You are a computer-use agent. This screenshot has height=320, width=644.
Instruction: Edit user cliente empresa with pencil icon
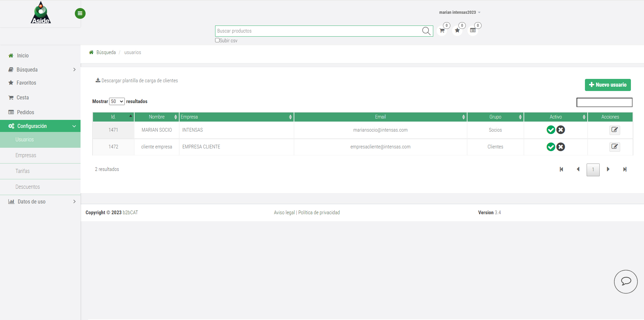coord(614,147)
